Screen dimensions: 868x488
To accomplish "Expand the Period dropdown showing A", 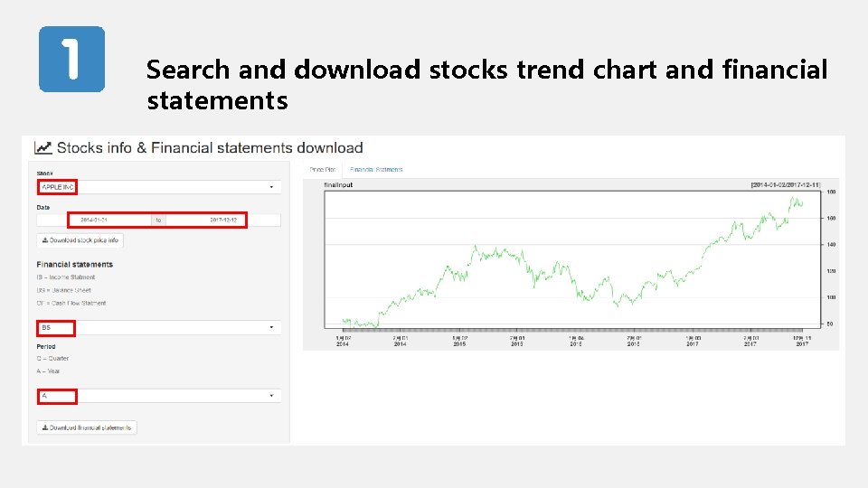I will [x=158, y=396].
